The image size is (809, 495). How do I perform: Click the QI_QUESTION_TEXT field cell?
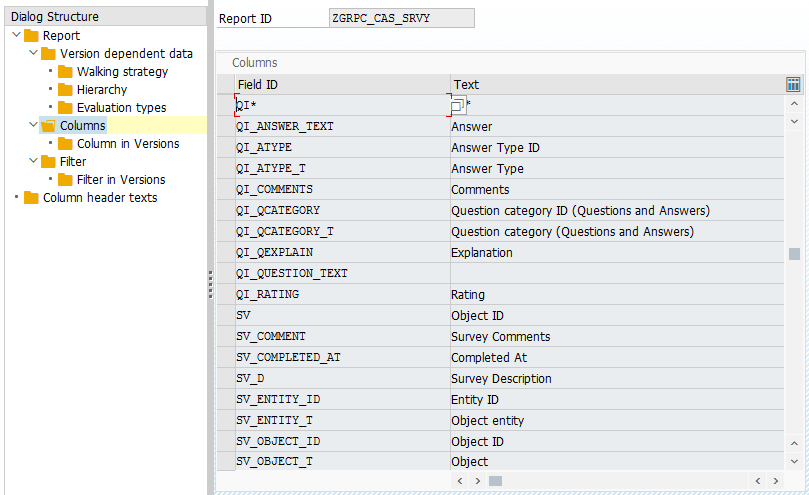click(343, 273)
